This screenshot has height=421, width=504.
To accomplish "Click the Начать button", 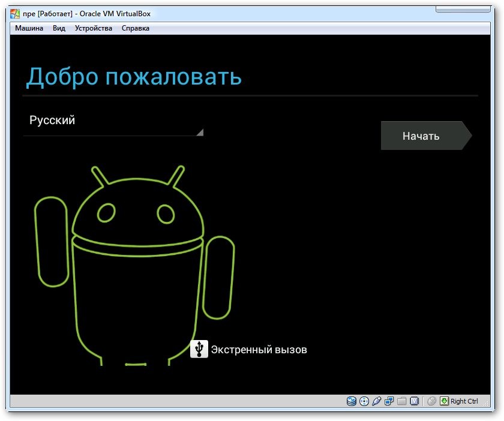I will [426, 136].
